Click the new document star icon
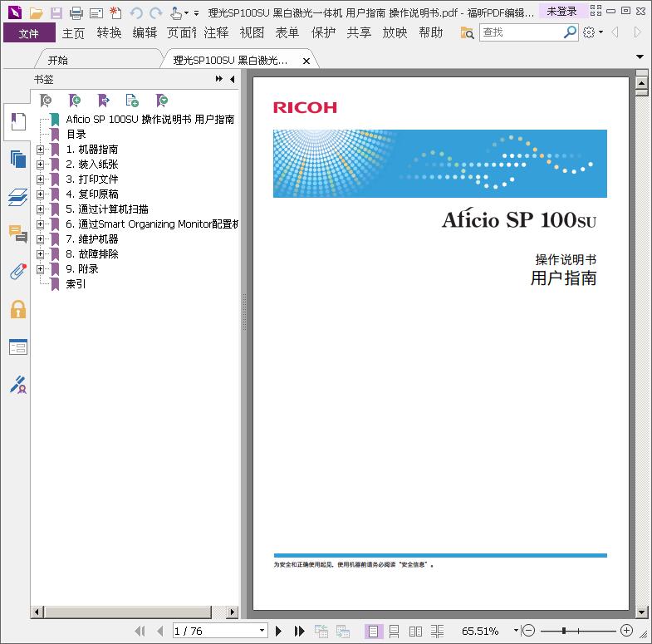 (x=115, y=13)
